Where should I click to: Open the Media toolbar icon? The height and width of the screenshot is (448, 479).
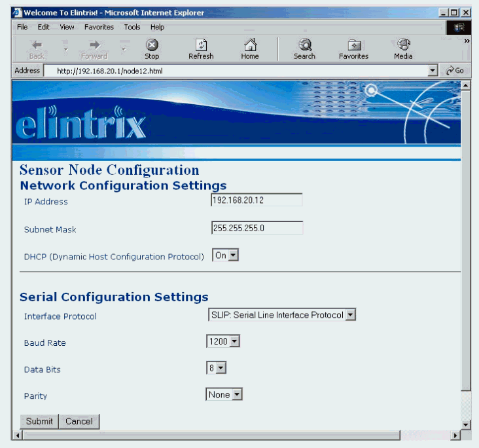click(x=403, y=45)
